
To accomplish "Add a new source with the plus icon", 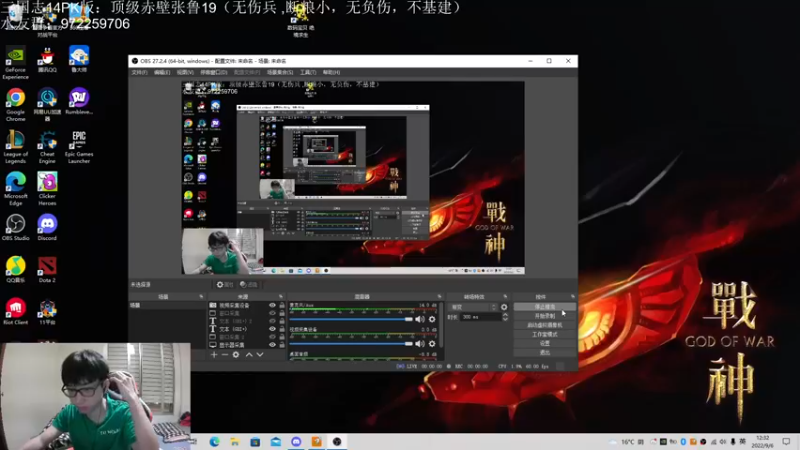I will 214,355.
